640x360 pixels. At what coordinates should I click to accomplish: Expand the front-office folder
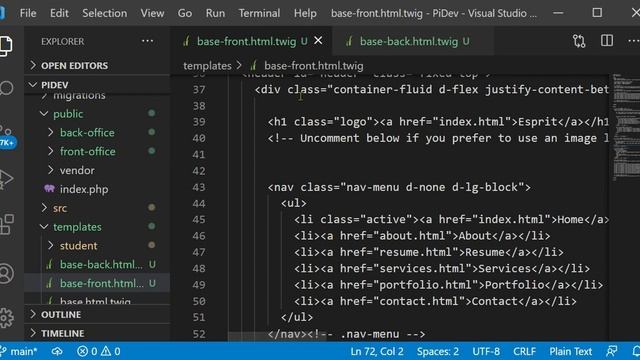click(x=87, y=151)
